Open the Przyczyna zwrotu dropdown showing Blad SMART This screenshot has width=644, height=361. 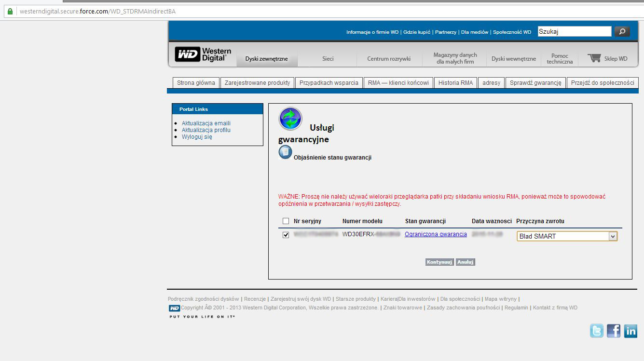(x=567, y=236)
